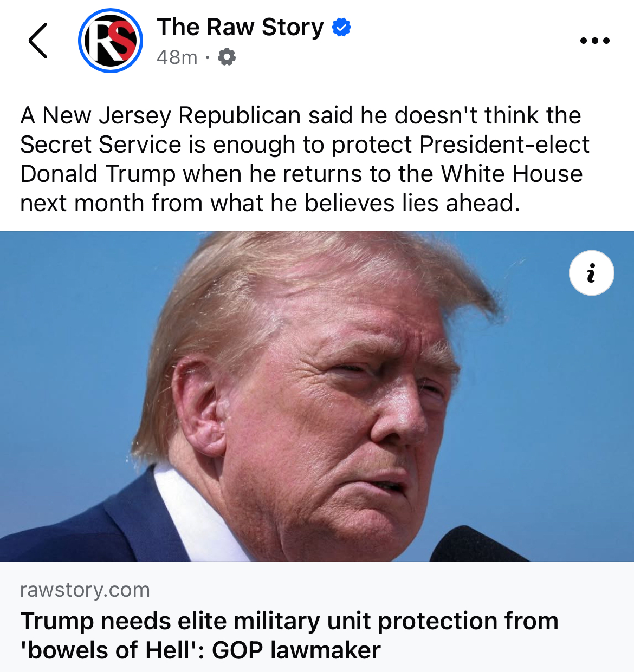Select the gray link preview card

pos(317,617)
